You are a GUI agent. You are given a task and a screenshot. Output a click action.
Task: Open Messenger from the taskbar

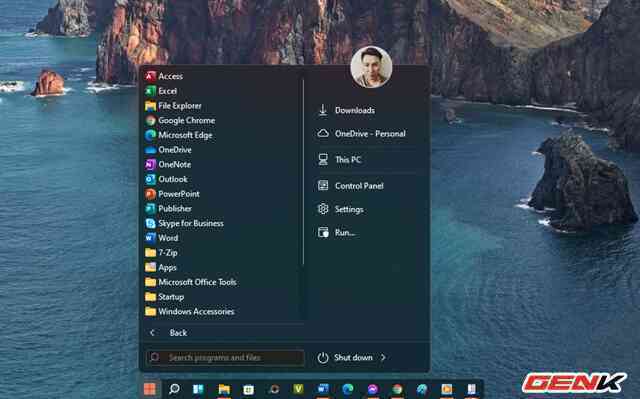tap(373, 390)
